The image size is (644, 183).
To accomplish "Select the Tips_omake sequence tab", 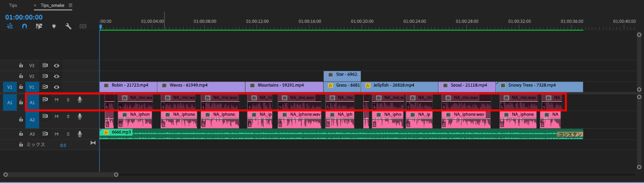I will (53, 5).
